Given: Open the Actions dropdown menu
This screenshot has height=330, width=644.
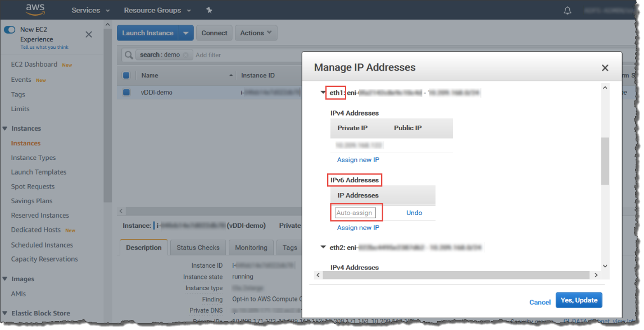Looking at the screenshot, I should pyautogui.click(x=256, y=33).
